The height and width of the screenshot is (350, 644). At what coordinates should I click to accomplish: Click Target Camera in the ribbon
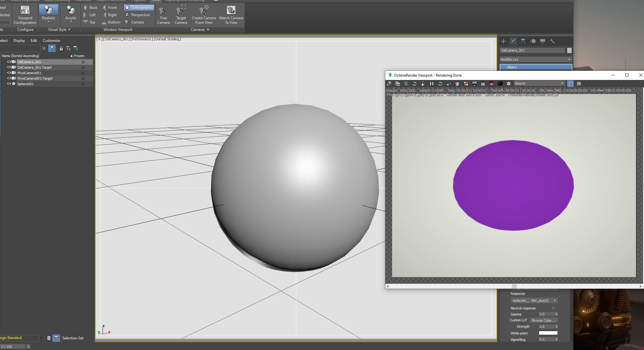[181, 16]
